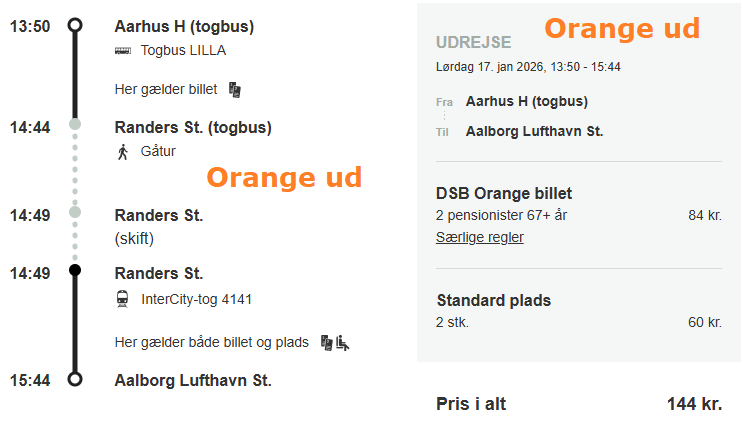Click the 13:50 departure time

pos(30,26)
